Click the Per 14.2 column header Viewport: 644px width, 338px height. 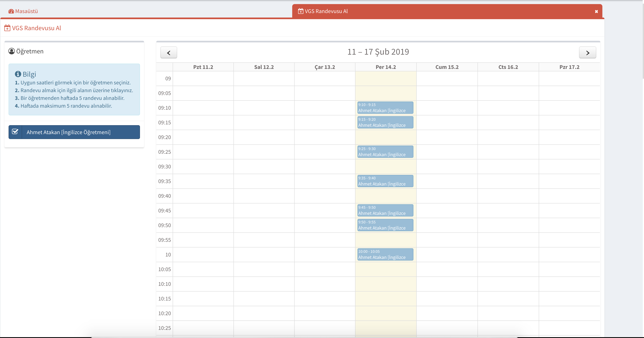(386, 67)
